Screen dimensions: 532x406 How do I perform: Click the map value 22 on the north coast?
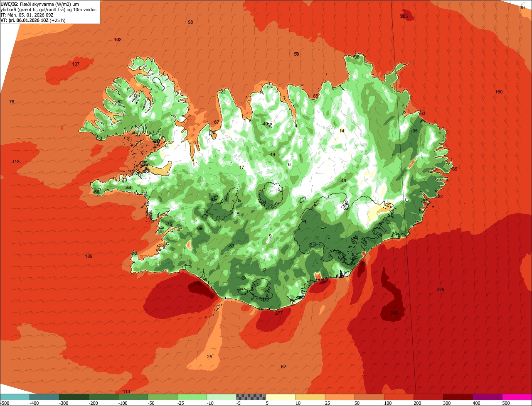coord(223,92)
